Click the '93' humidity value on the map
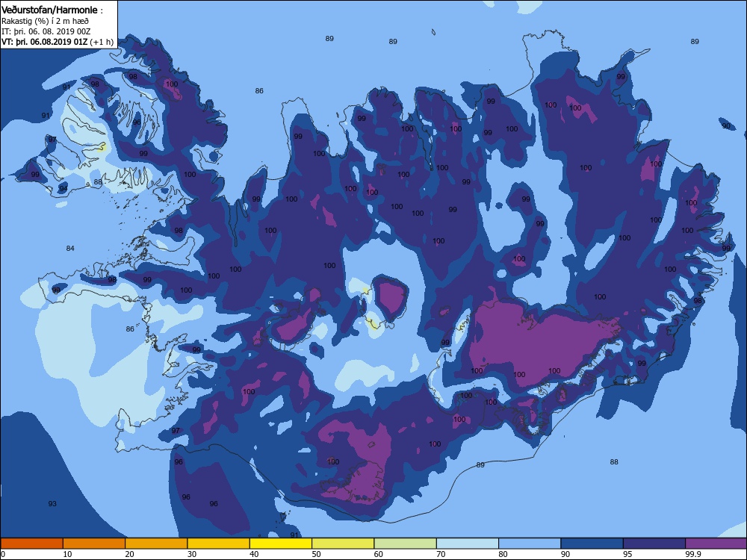Screen dimensions: 747x560 click(52, 503)
